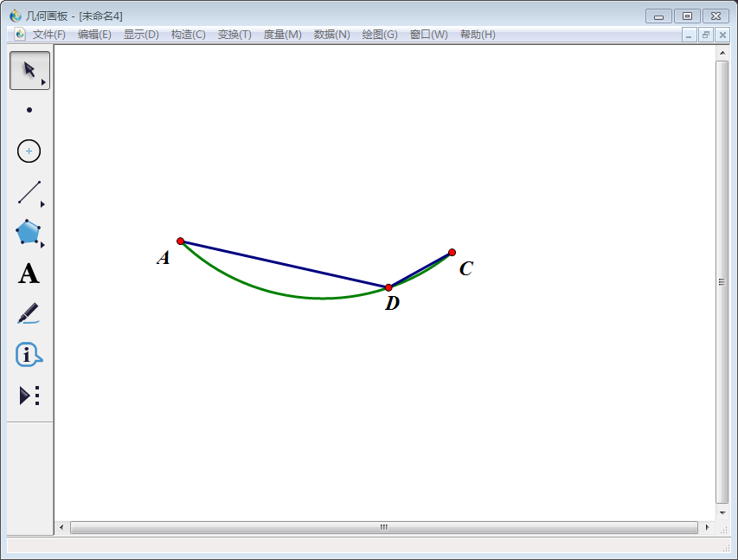Click the vertical scrollbar down arrow
The height and width of the screenshot is (560, 738).
pos(722,513)
